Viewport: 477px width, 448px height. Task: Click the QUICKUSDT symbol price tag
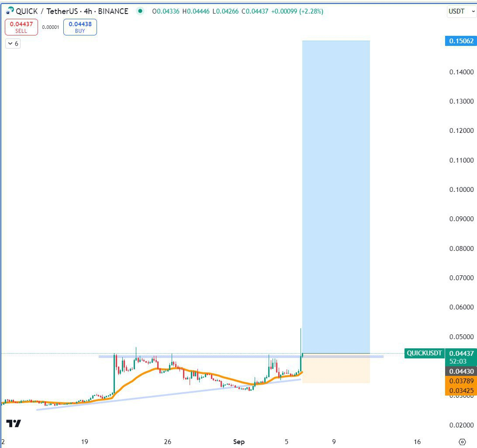click(425, 353)
